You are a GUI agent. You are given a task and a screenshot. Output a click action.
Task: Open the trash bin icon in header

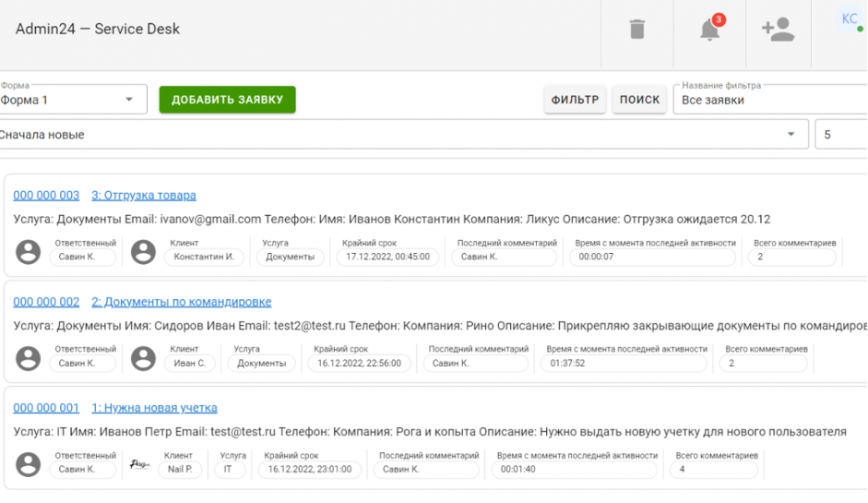pos(636,30)
